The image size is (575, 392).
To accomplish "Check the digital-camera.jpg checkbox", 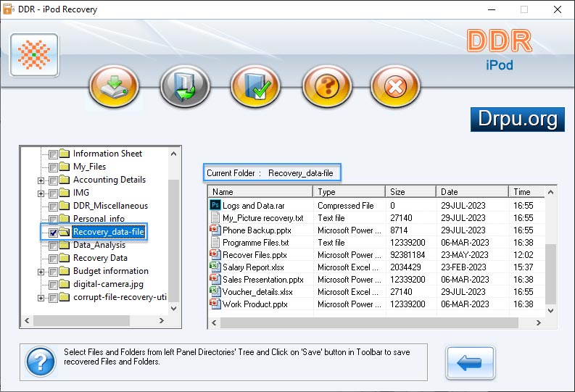I will (x=53, y=285).
